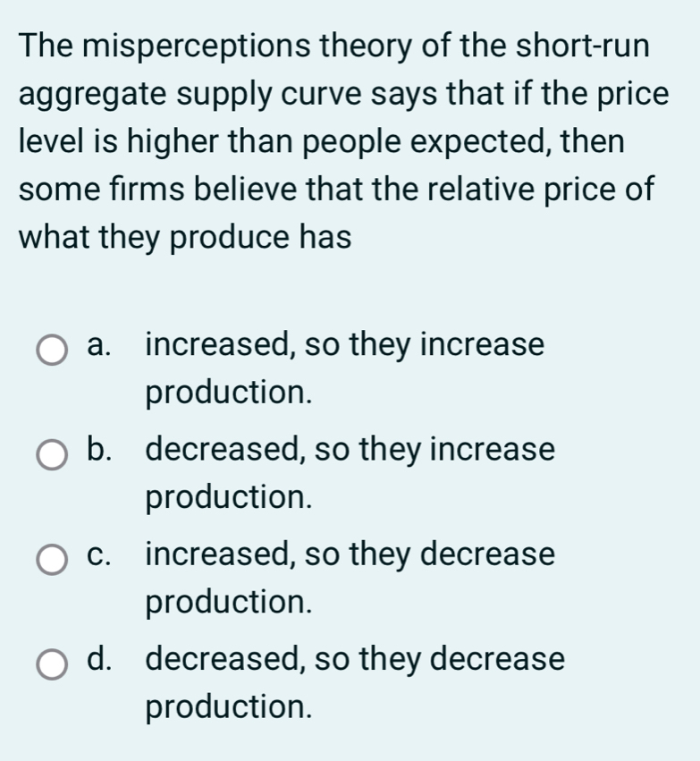Click the answer text "increased, so they decrease"
The width and height of the screenshot is (700, 761).
[x=350, y=554]
